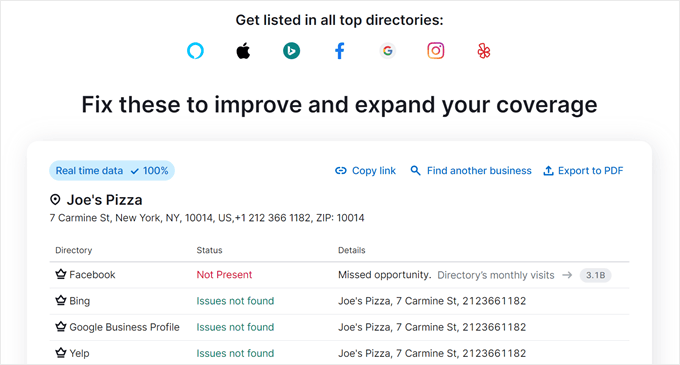This screenshot has width=680, height=365.
Task: Click the chain link icon in Copy link
Action: click(341, 171)
